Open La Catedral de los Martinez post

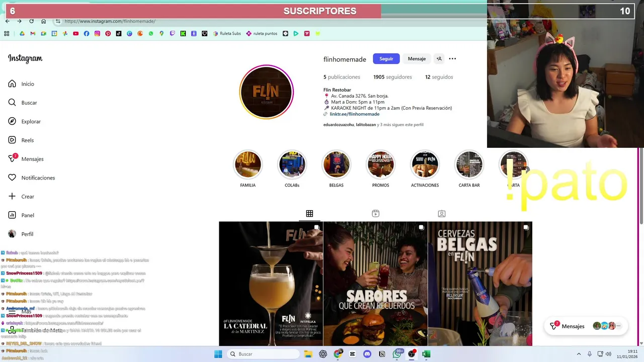[271, 284]
